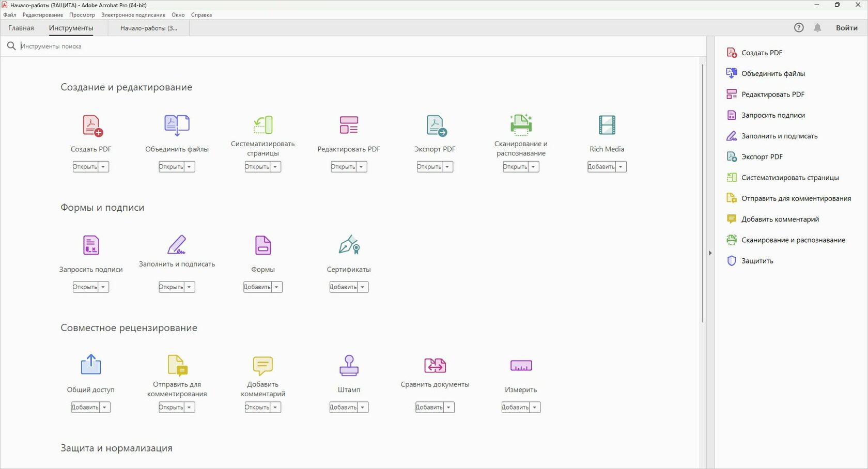Click Защитить shield in right pane
The height and width of the screenshot is (469, 868).
coord(750,261)
